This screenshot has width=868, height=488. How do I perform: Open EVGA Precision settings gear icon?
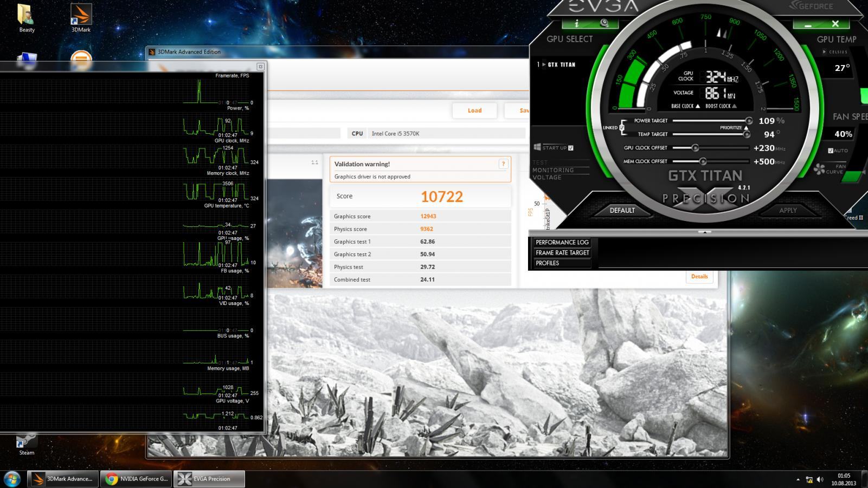point(605,23)
